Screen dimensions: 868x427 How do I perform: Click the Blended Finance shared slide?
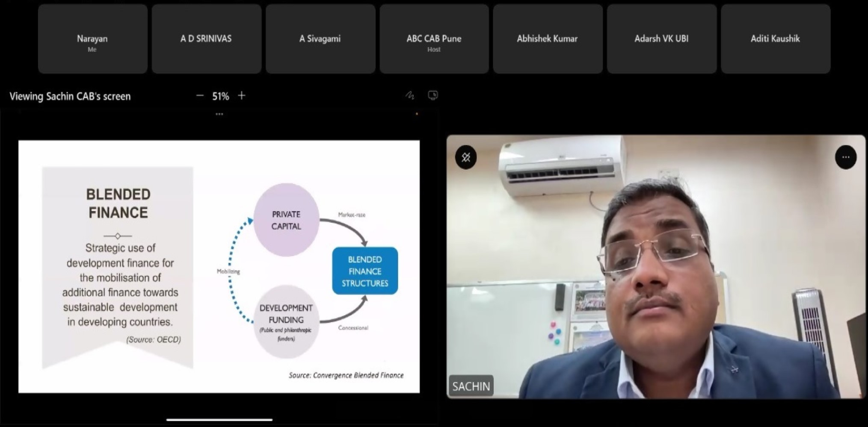click(x=219, y=266)
